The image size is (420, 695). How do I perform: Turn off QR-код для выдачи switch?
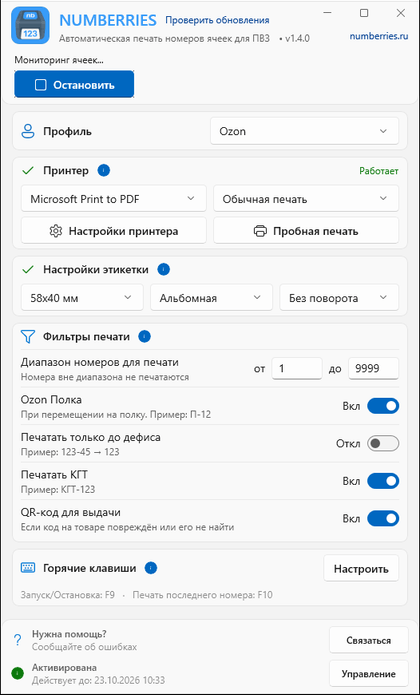point(383,518)
